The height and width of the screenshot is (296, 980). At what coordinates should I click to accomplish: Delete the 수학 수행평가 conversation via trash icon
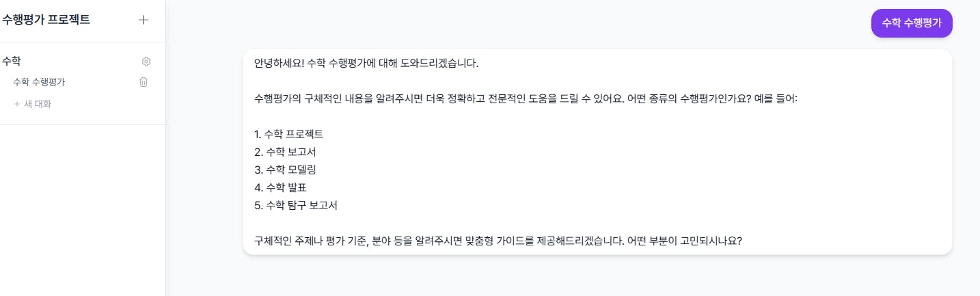144,82
